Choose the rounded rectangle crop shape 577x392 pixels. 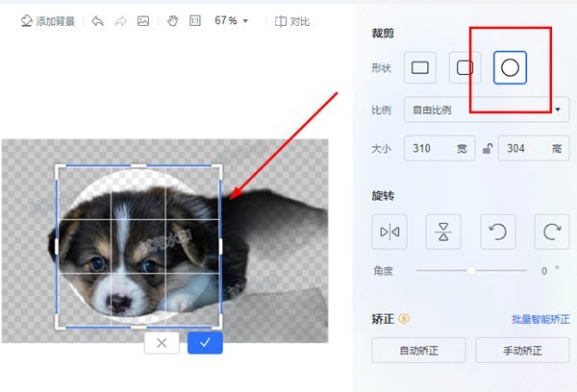coord(464,67)
